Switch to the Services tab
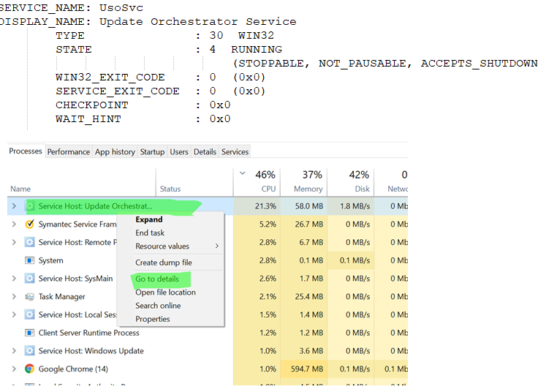 (235, 151)
